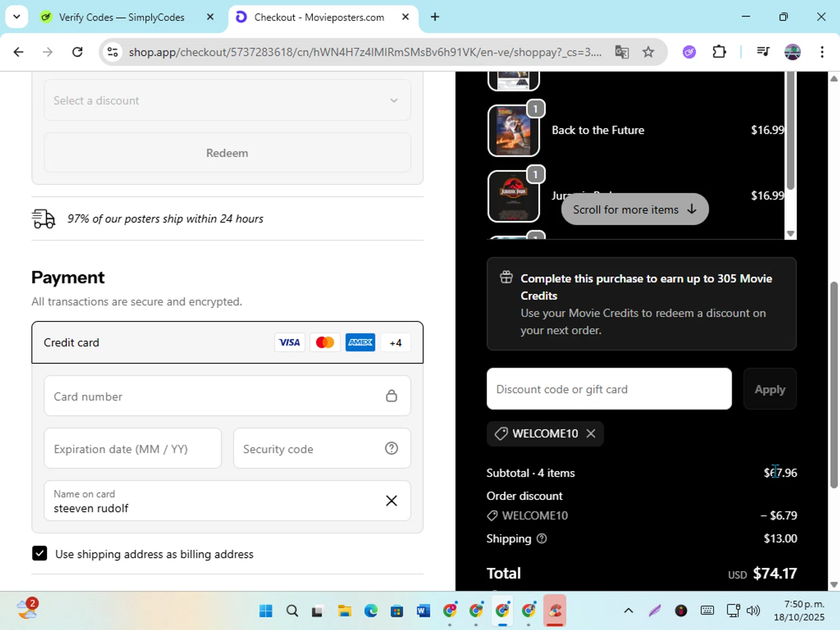840x630 pixels.
Task: Close the Checkout Movieposters.com tab
Action: pyautogui.click(x=405, y=17)
